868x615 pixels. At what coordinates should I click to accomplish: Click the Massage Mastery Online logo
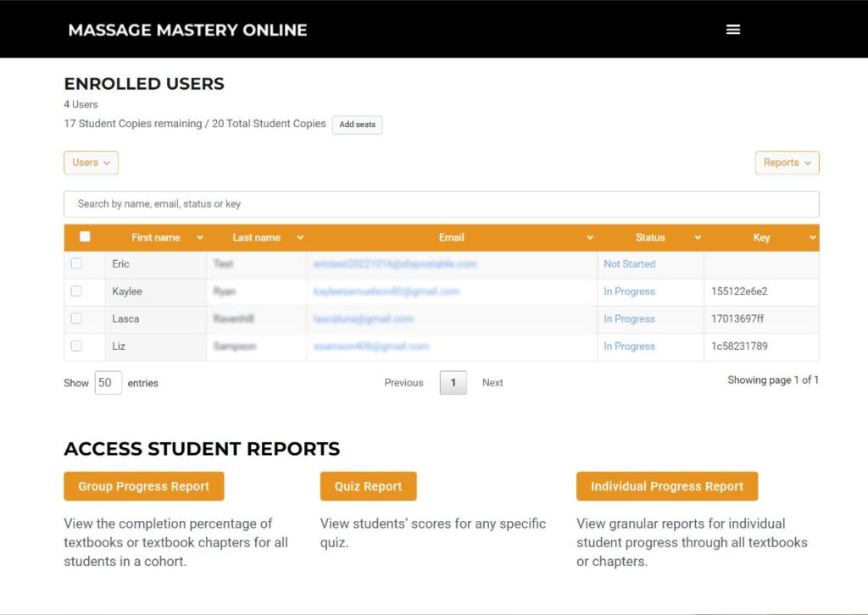pos(187,30)
